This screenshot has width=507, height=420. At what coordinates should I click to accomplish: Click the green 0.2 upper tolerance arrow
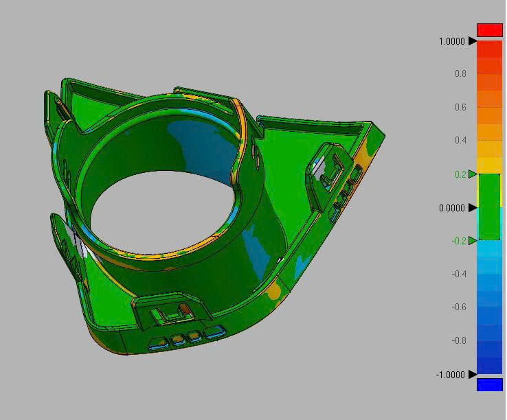click(x=473, y=174)
